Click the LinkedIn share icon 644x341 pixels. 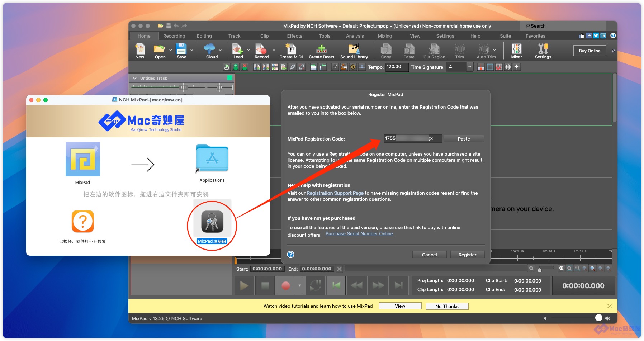click(603, 35)
